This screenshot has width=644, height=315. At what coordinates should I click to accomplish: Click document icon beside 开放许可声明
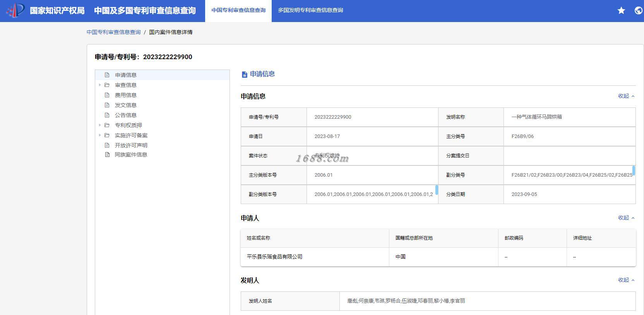107,145
